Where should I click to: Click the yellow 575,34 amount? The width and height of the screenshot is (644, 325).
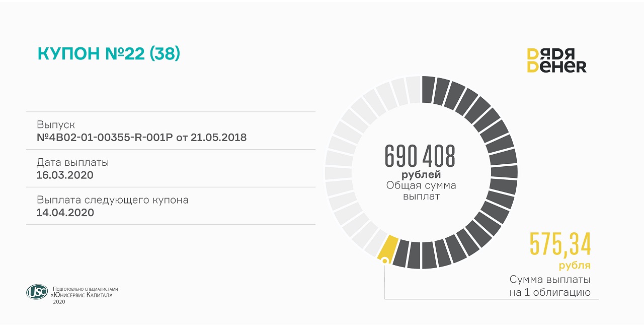click(x=560, y=244)
